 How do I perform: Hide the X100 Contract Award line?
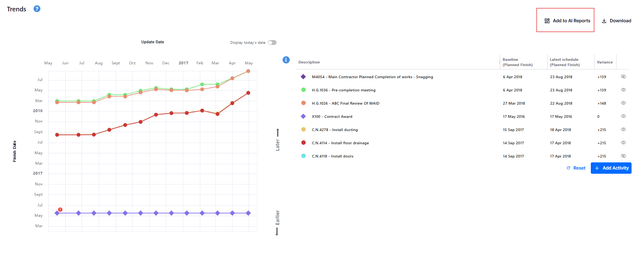[x=623, y=116]
